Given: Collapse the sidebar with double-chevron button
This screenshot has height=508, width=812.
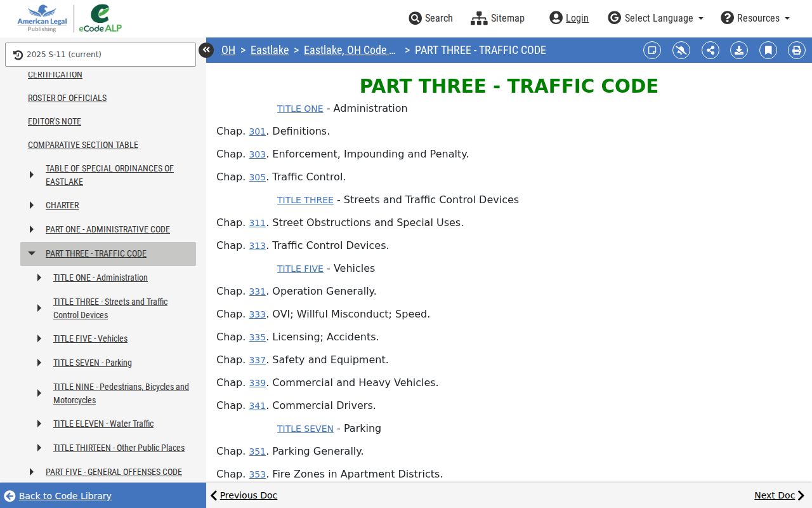Looking at the screenshot, I should (206, 50).
